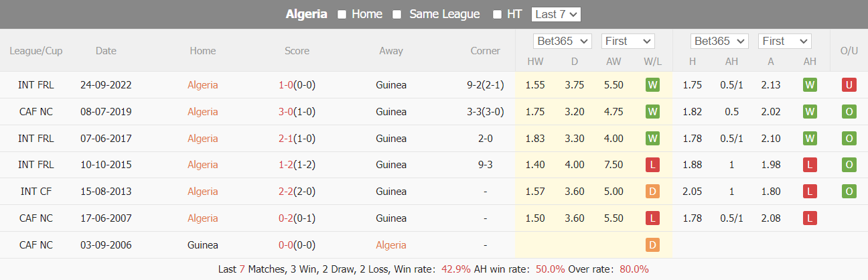Click the Algeria link in the 10-10-2015 row
The height and width of the screenshot is (280, 868).
(203, 165)
